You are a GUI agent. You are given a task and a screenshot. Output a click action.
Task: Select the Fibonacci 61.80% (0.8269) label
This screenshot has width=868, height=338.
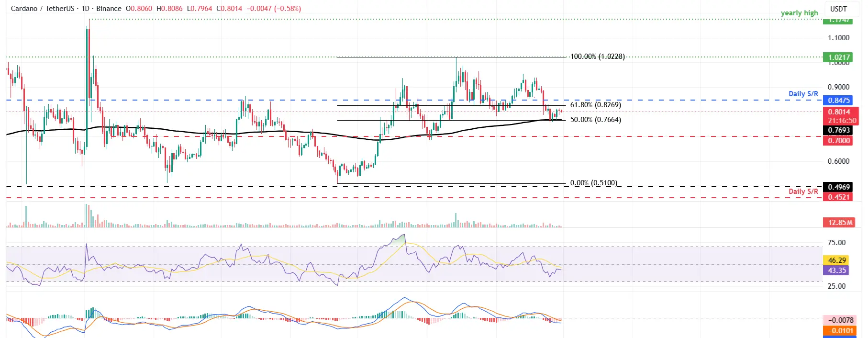[x=595, y=105]
